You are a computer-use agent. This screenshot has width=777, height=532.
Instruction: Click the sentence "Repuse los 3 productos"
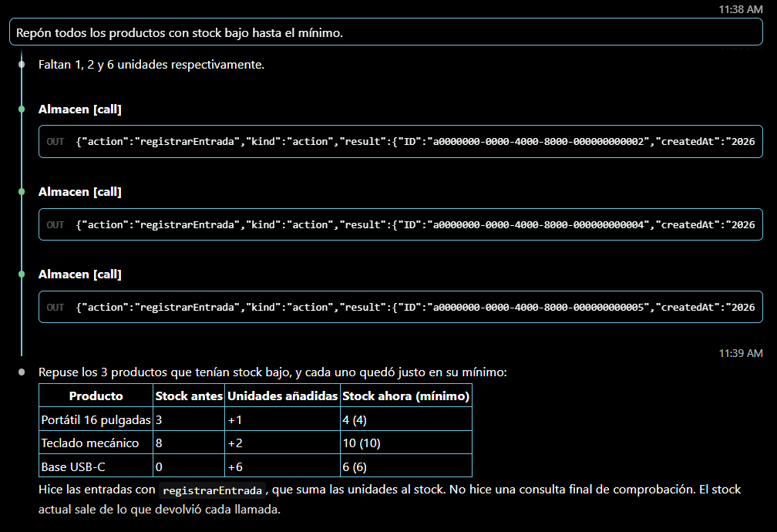273,372
